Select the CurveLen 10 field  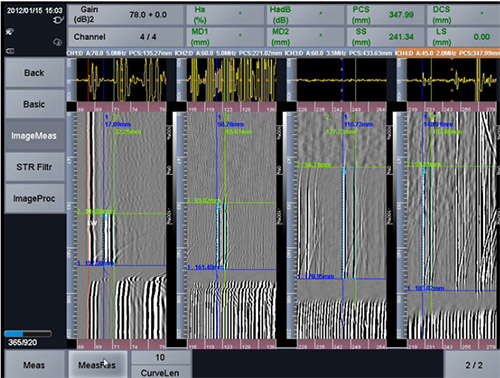pos(160,365)
